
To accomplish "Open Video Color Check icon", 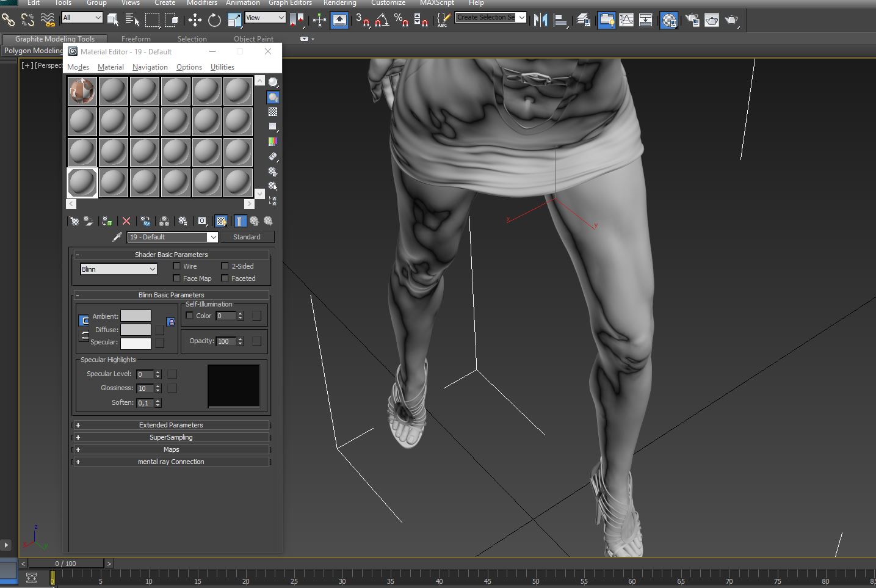I will [x=273, y=142].
